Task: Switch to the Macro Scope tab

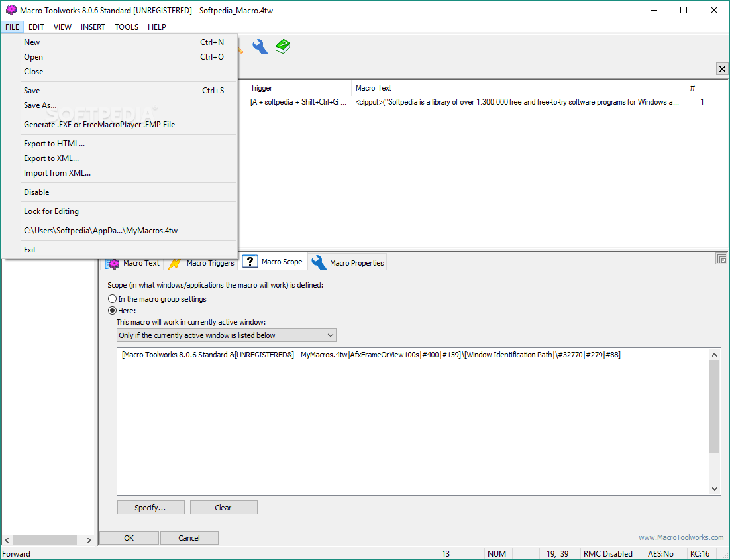Action: pyautogui.click(x=273, y=262)
